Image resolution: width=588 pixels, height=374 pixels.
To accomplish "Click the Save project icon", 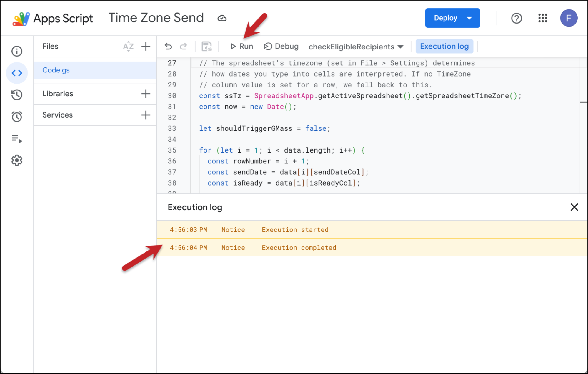I will (x=206, y=47).
